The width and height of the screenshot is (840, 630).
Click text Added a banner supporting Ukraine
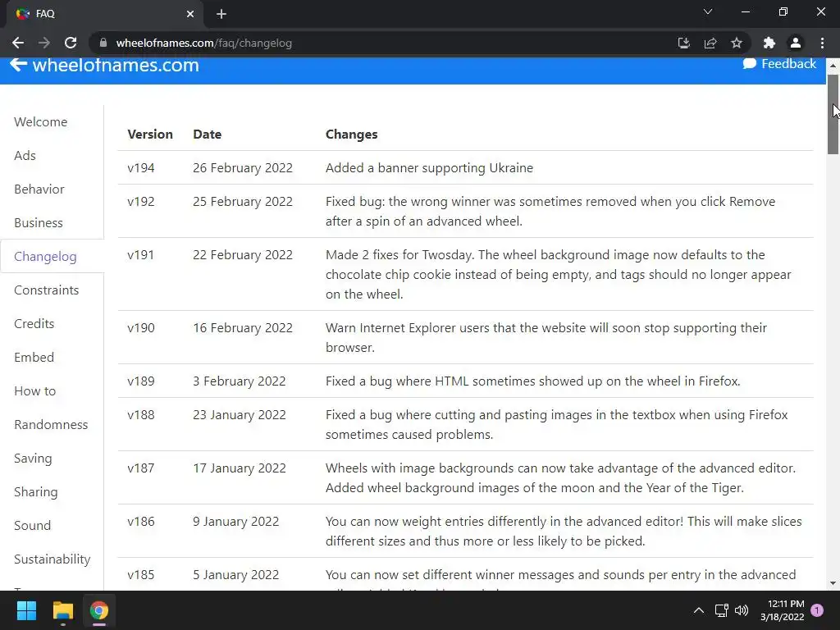[x=429, y=168]
